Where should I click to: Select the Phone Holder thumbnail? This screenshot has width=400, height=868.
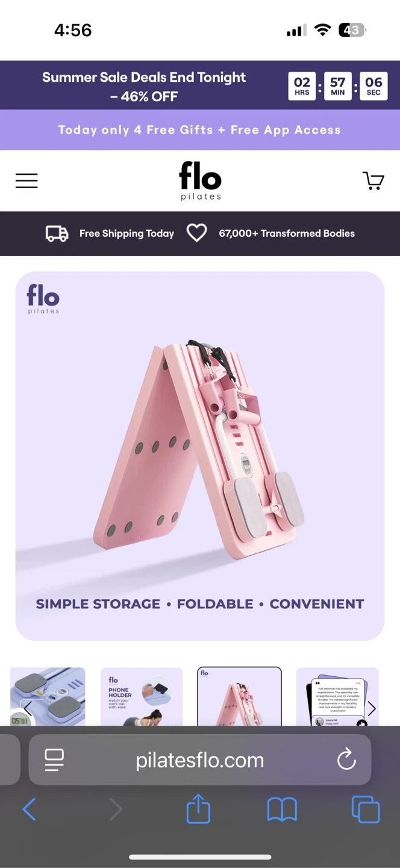click(142, 697)
